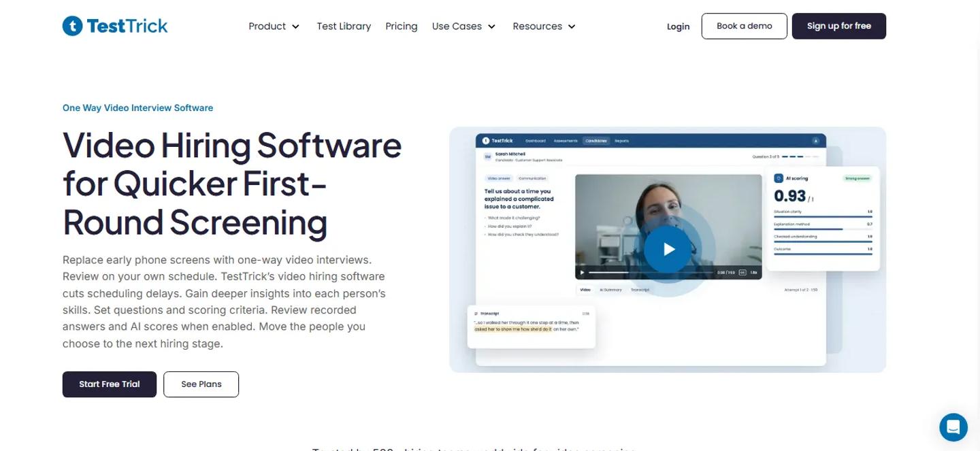The width and height of the screenshot is (980, 451).
Task: Open the chat widget bubble
Action: coord(953,427)
